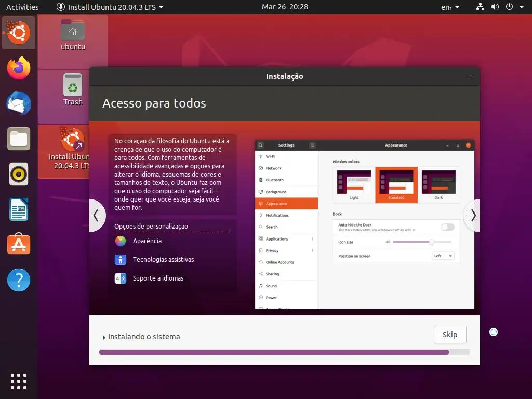Click the Suporte a idiomas translation icon
This screenshot has height=399, width=532.
[x=121, y=278]
